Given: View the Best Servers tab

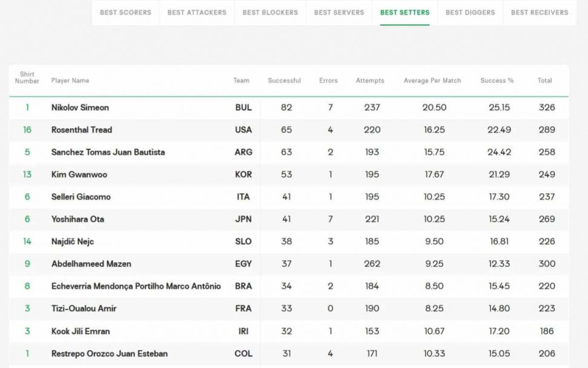Looking at the screenshot, I should [x=339, y=12].
